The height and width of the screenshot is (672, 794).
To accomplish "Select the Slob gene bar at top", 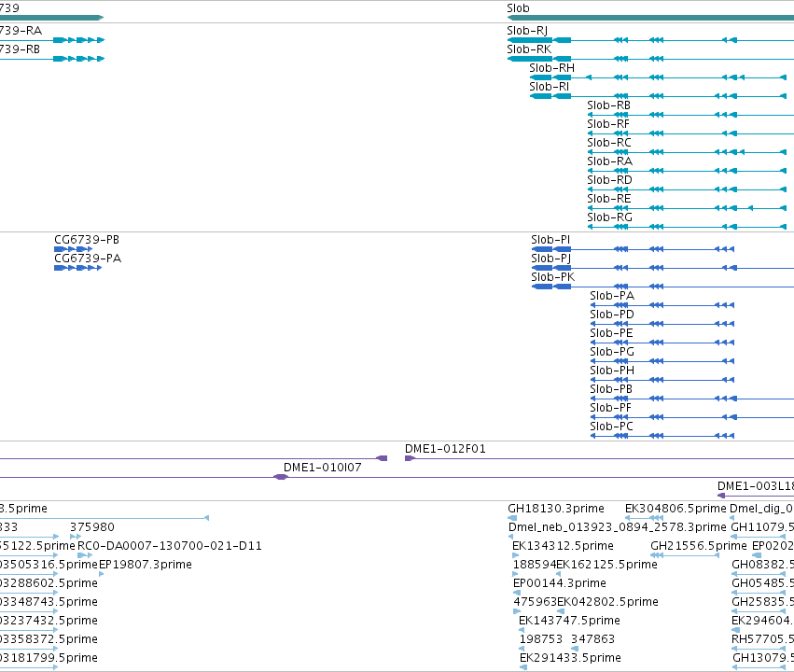I will (x=650, y=18).
